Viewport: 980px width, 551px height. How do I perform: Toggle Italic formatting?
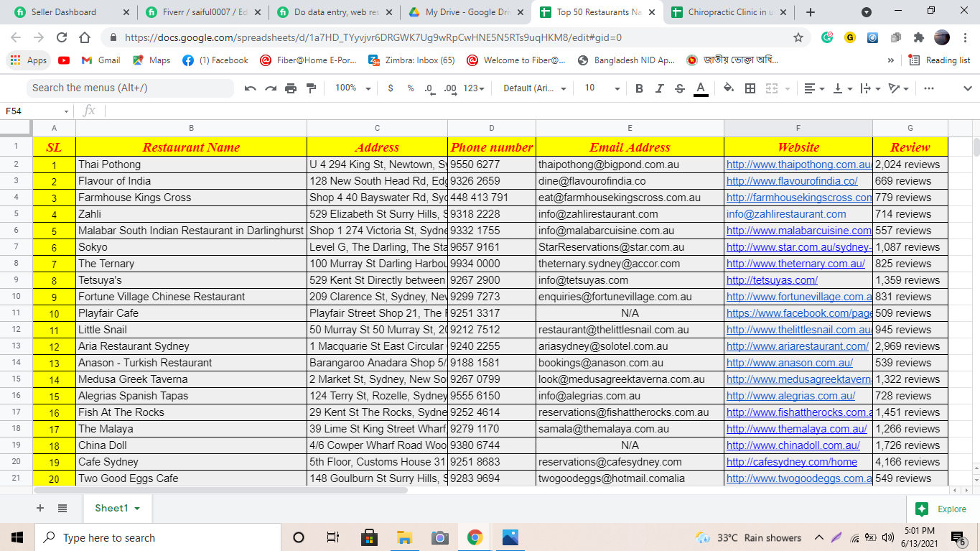pyautogui.click(x=659, y=88)
